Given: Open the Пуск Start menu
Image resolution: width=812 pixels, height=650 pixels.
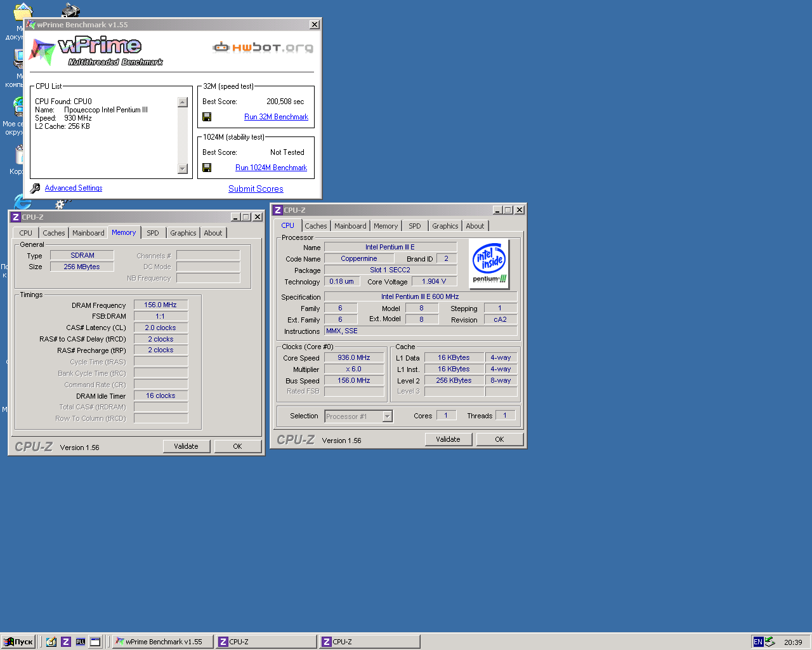Looking at the screenshot, I should pos(18,642).
